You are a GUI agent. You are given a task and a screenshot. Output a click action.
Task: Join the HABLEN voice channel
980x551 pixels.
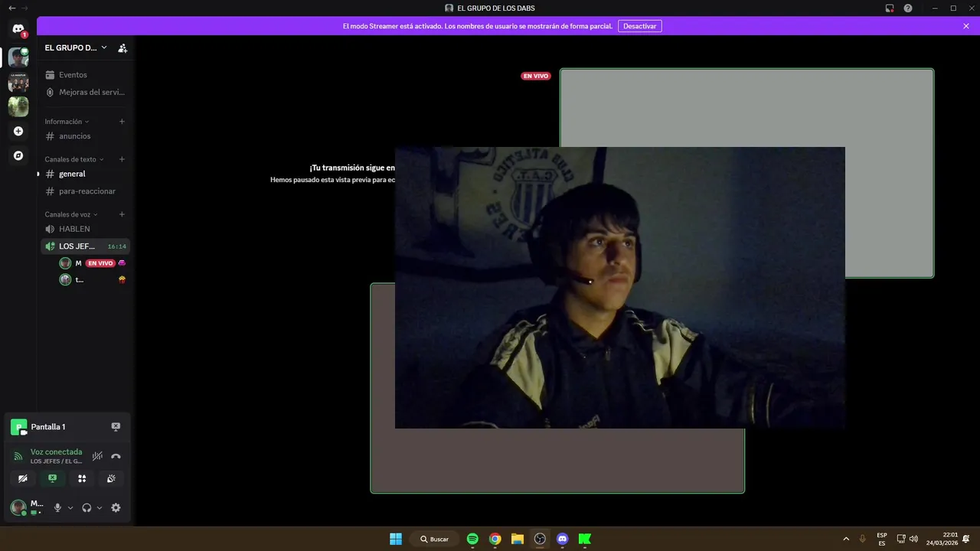click(85, 229)
